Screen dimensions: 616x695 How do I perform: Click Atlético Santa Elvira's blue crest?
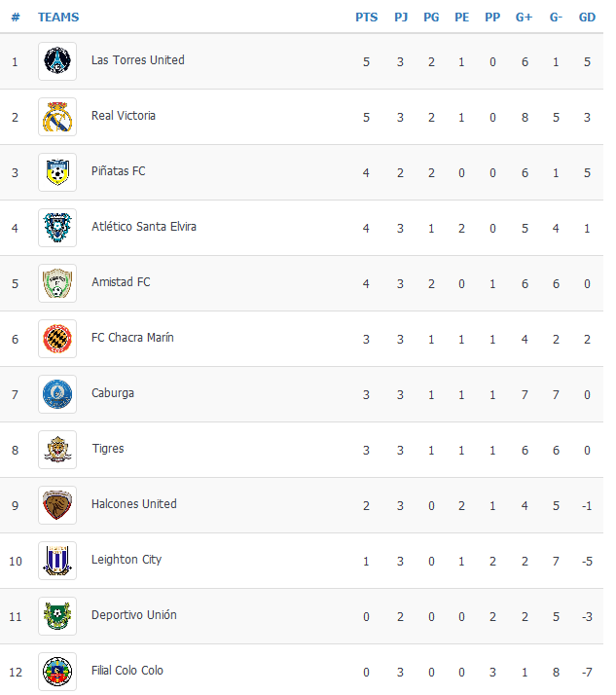tap(57, 228)
